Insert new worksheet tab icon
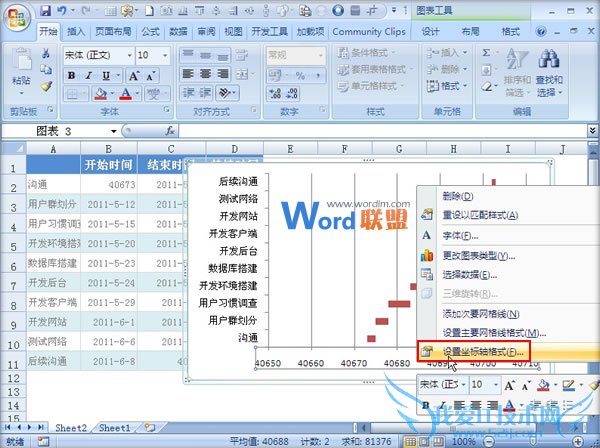Image resolution: width=600 pixels, height=448 pixels. point(150,428)
